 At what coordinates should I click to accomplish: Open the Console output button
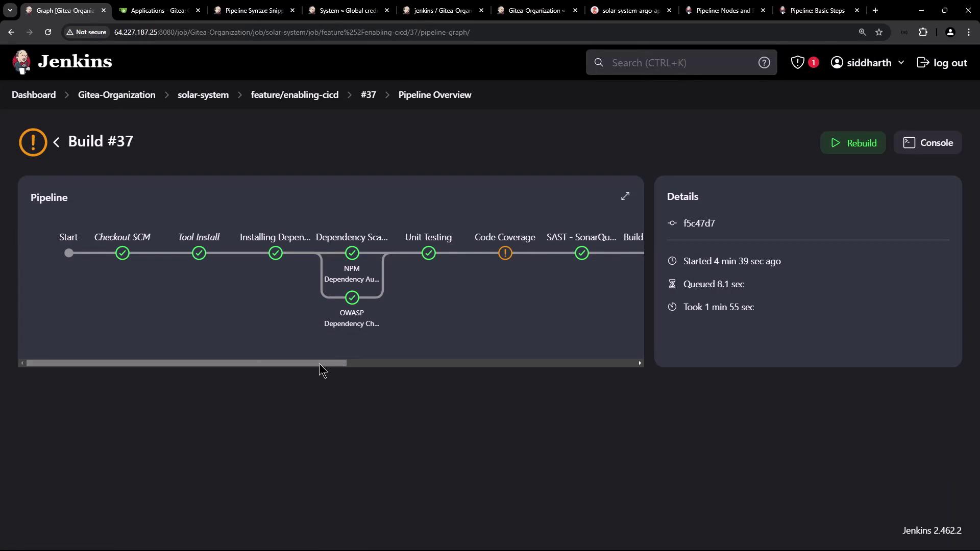[x=927, y=143]
